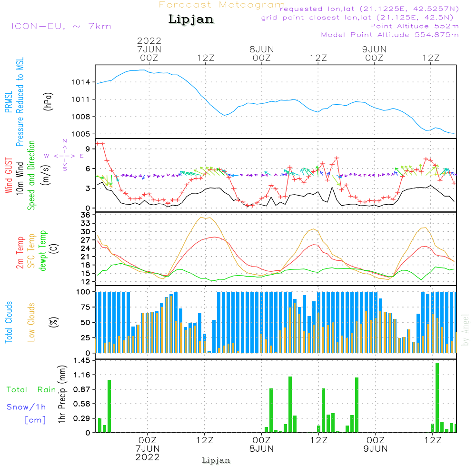Click the bold 'Lipjan' title at top
Viewport: 476px width, 476px height.
[x=191, y=19]
